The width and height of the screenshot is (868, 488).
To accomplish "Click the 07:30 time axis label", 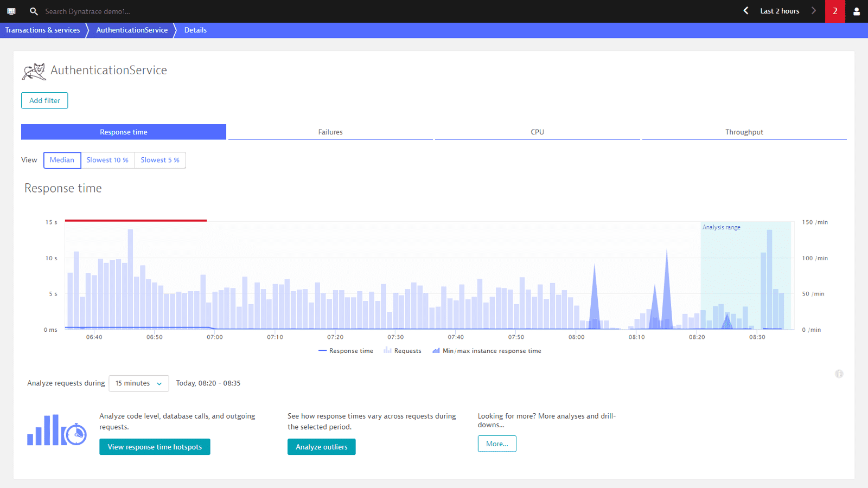I will point(395,337).
